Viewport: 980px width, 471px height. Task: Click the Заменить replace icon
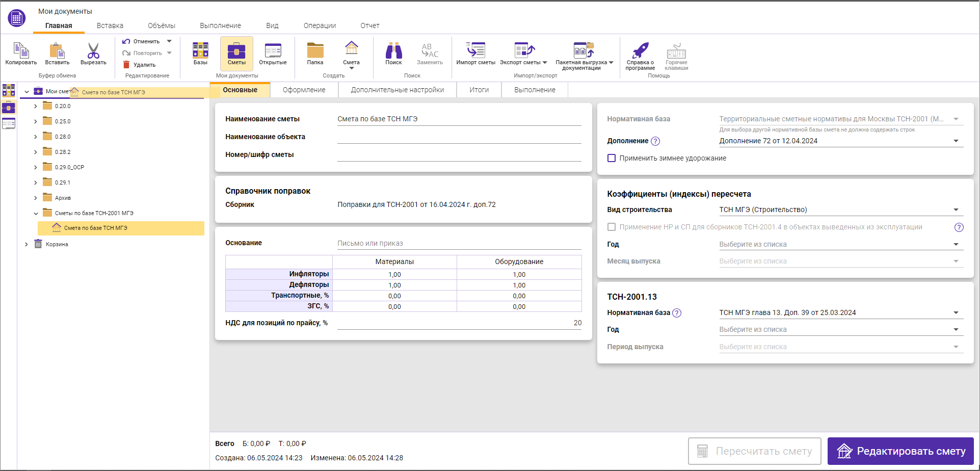click(430, 50)
